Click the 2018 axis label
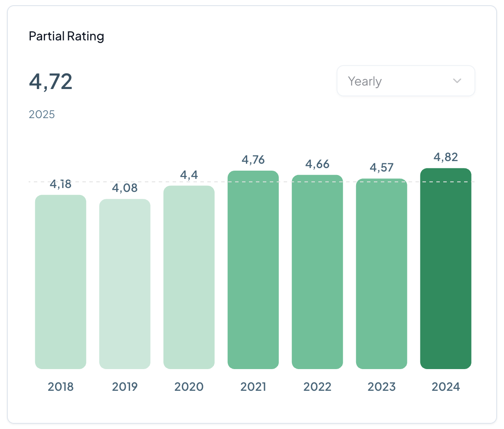 [61, 386]
